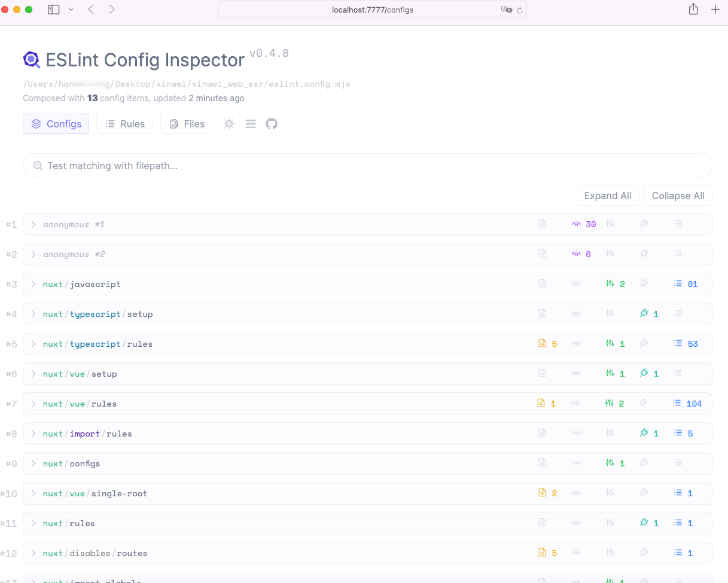This screenshot has height=583, width=728.
Task: Reload the page from the address bar
Action: (x=520, y=10)
